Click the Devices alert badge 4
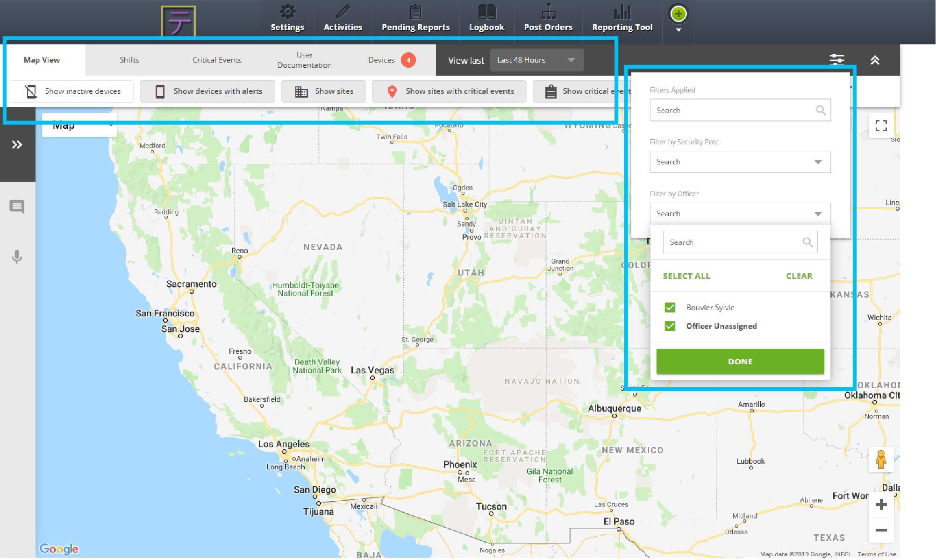The image size is (936, 560). point(408,60)
